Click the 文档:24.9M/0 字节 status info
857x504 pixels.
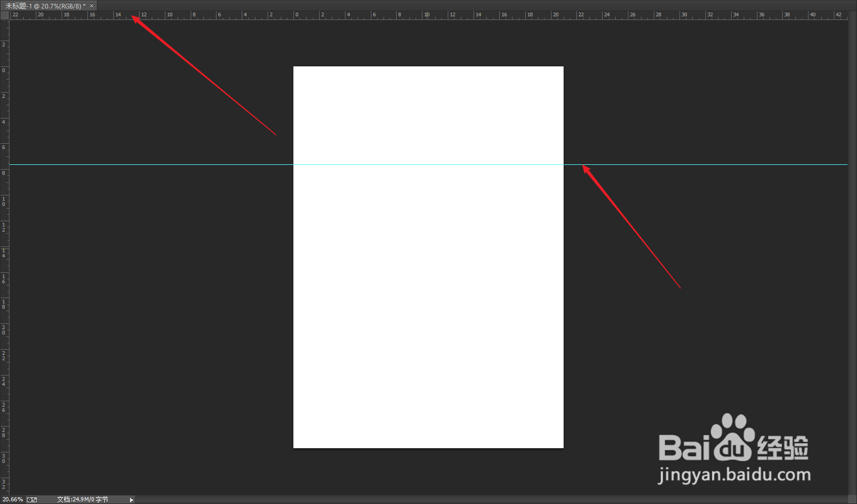click(x=83, y=499)
